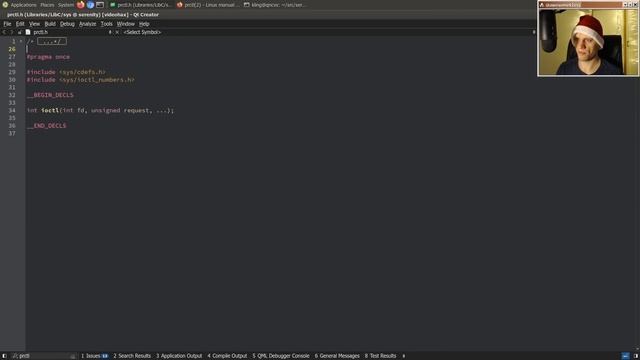
Task: Toggle the left sidebar button
Action: click(4, 356)
